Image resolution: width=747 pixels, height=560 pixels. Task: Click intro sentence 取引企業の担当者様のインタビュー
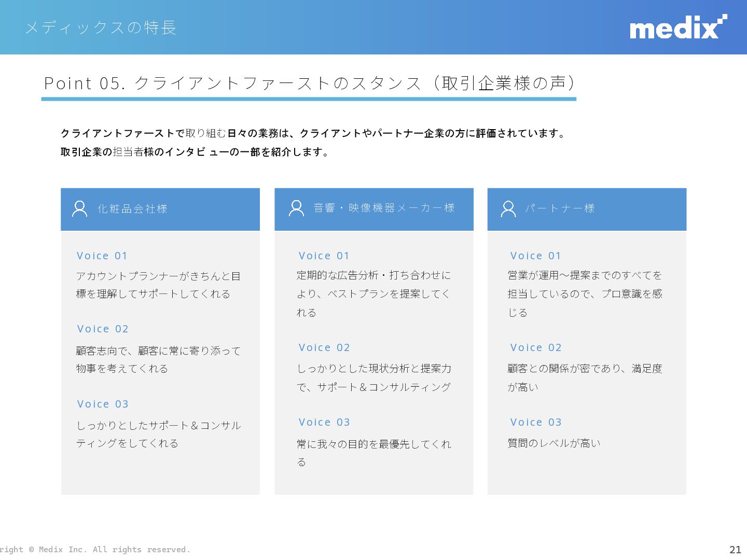click(x=196, y=152)
